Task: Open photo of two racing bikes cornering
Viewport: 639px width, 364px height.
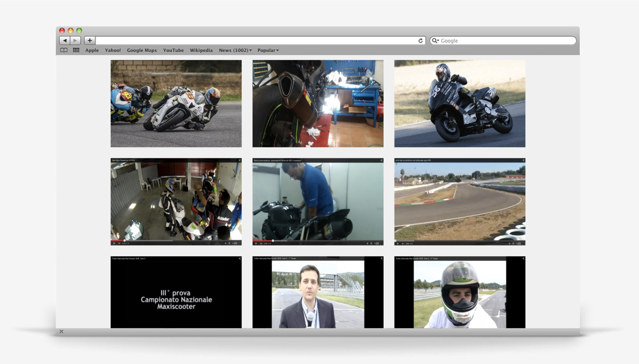Action: click(176, 104)
